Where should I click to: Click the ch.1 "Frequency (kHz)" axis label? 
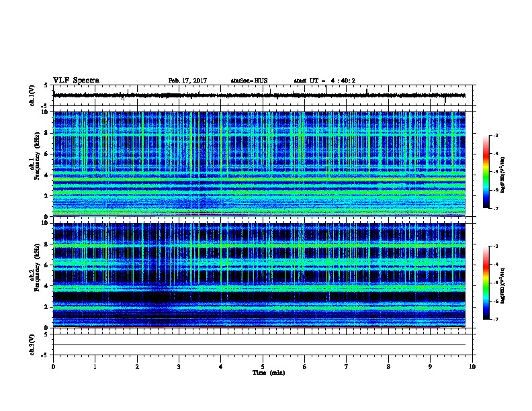pyautogui.click(x=37, y=156)
